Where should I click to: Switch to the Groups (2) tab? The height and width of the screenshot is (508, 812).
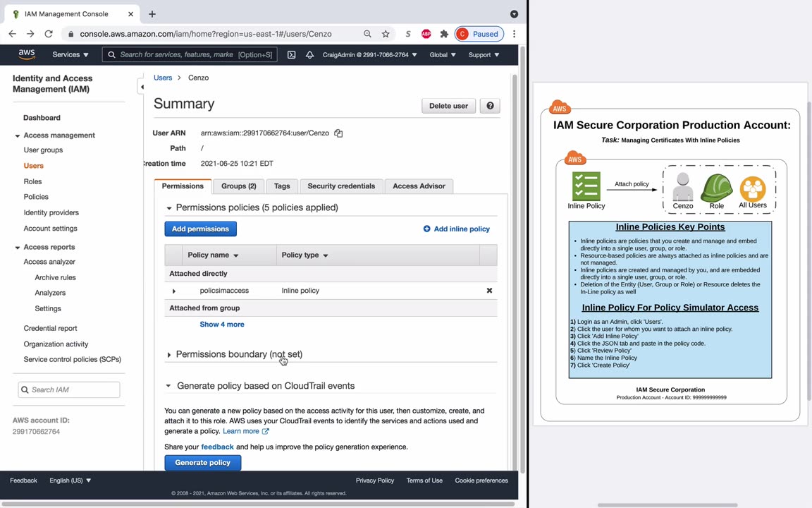[239, 186]
